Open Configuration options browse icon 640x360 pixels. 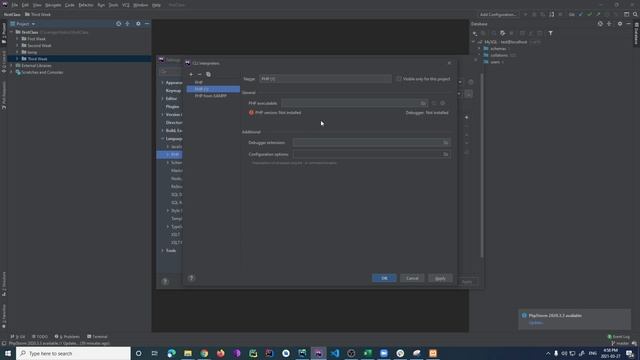click(x=446, y=154)
